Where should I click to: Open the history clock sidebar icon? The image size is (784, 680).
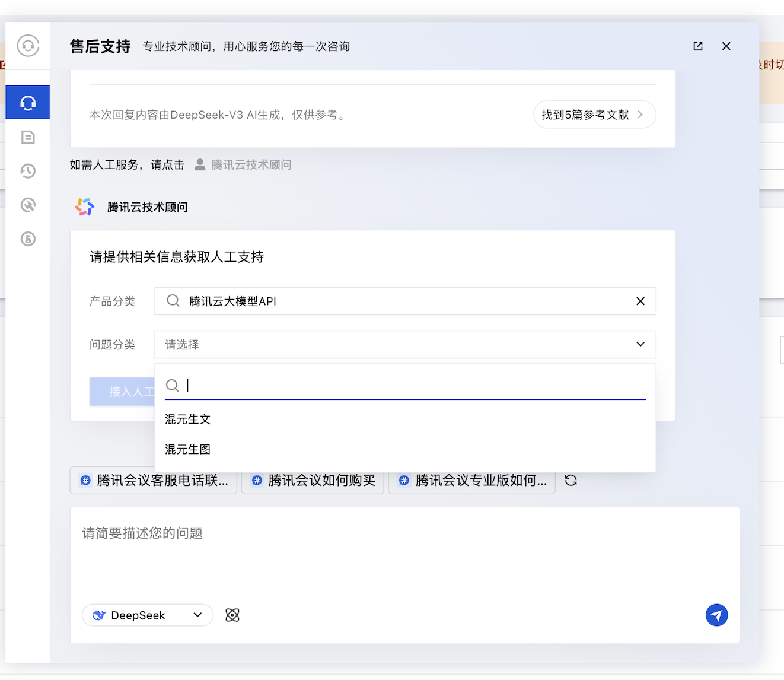pos(28,171)
